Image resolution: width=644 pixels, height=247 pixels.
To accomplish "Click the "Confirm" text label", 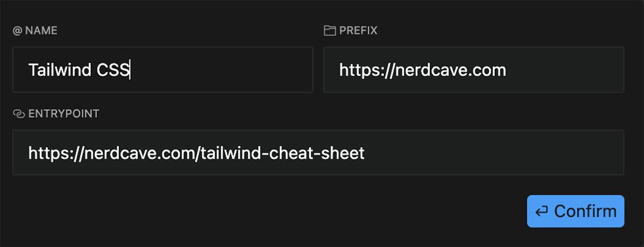I will [x=585, y=212].
